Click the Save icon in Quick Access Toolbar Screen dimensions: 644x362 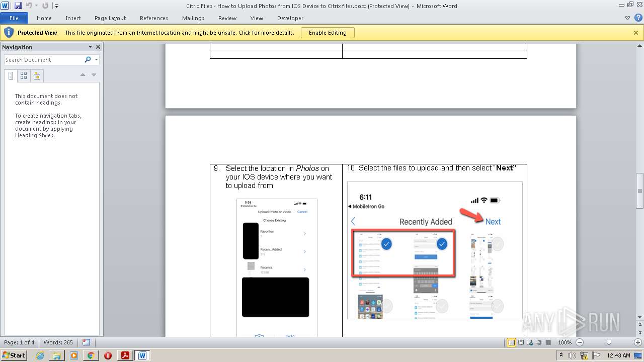[x=18, y=6]
